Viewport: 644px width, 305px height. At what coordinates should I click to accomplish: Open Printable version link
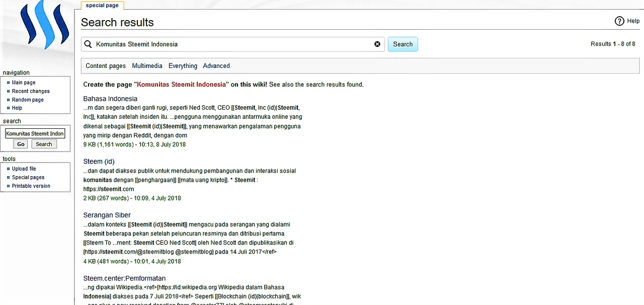pos(31,186)
